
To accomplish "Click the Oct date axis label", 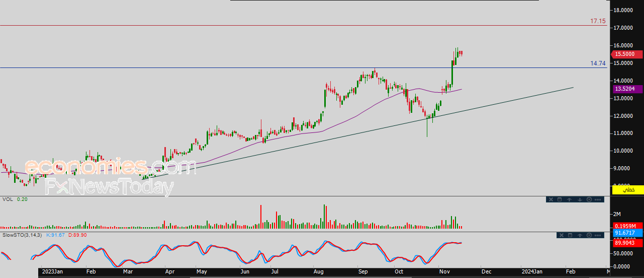I will point(399,271).
